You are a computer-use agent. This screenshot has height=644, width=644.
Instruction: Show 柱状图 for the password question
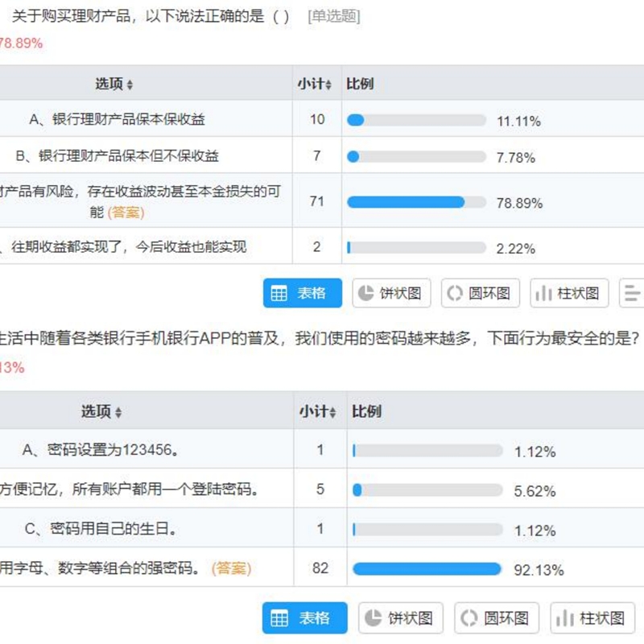(x=592, y=618)
